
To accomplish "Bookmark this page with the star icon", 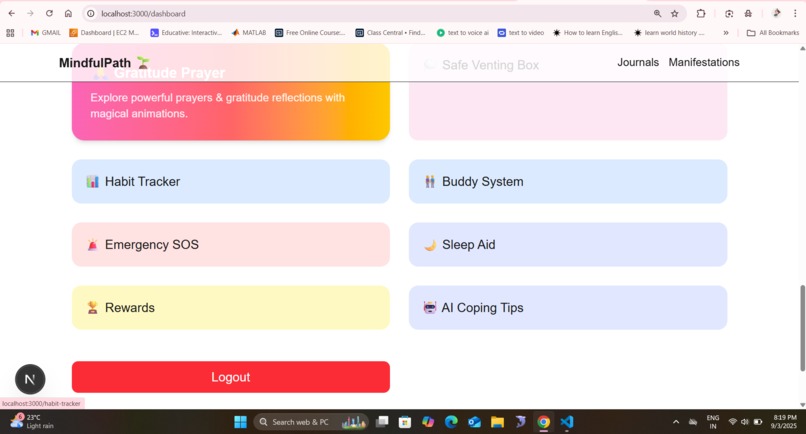I will click(674, 13).
